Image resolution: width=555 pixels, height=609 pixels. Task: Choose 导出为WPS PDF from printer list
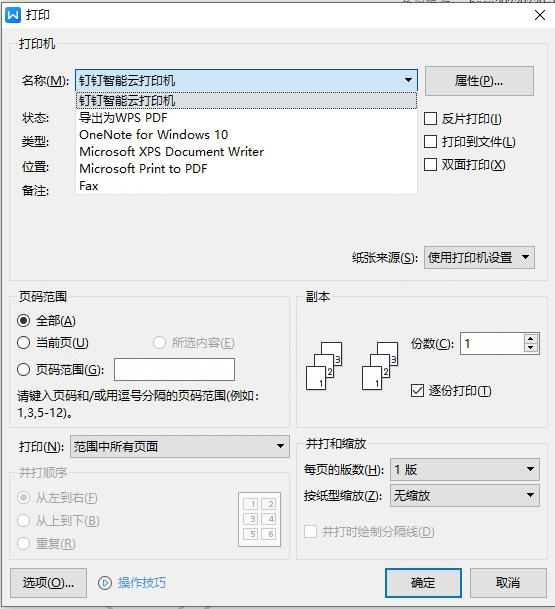pos(246,117)
